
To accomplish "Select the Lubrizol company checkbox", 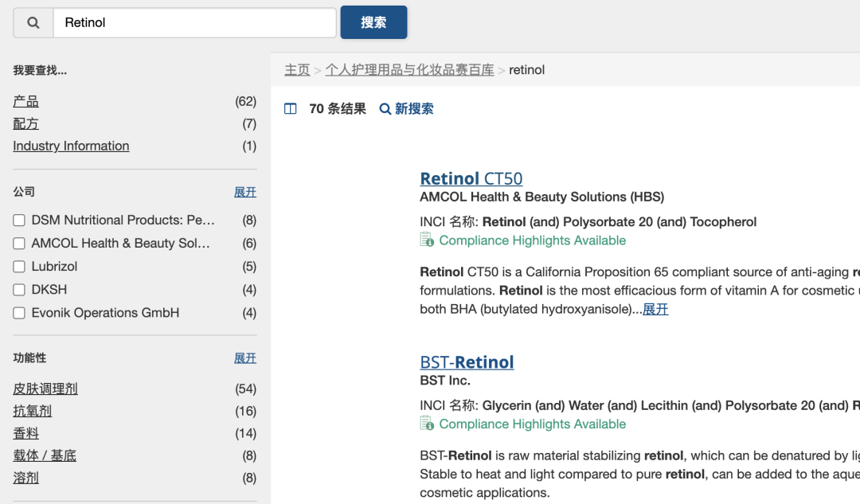I will click(19, 266).
